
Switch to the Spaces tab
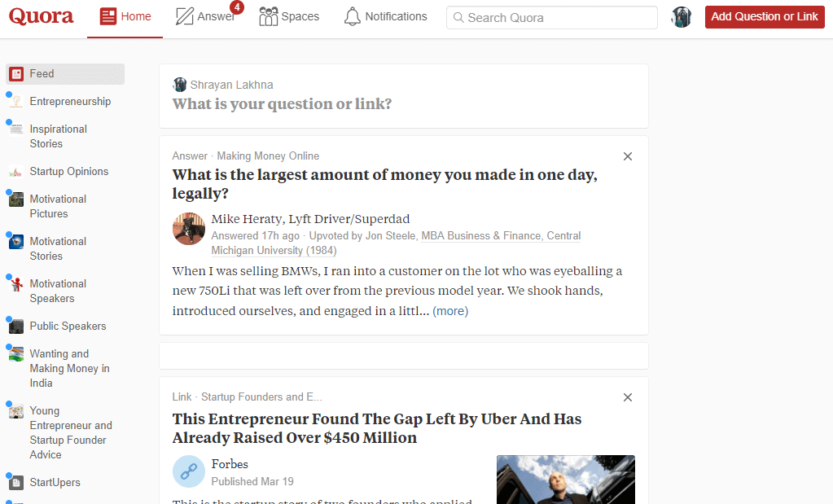point(289,15)
